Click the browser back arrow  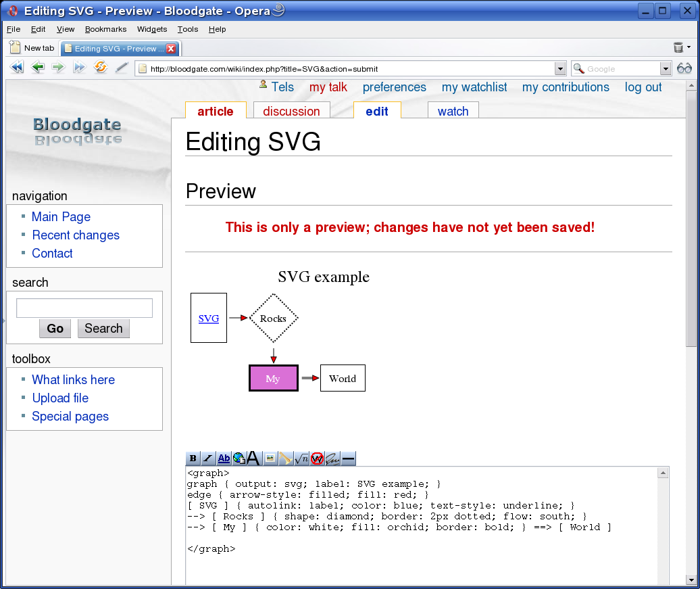[x=38, y=68]
